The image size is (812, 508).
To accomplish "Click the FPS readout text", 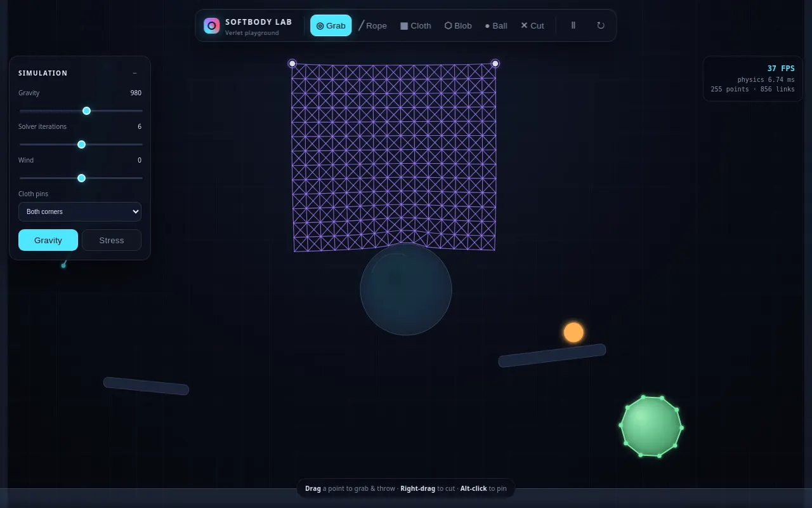I will 781,69.
